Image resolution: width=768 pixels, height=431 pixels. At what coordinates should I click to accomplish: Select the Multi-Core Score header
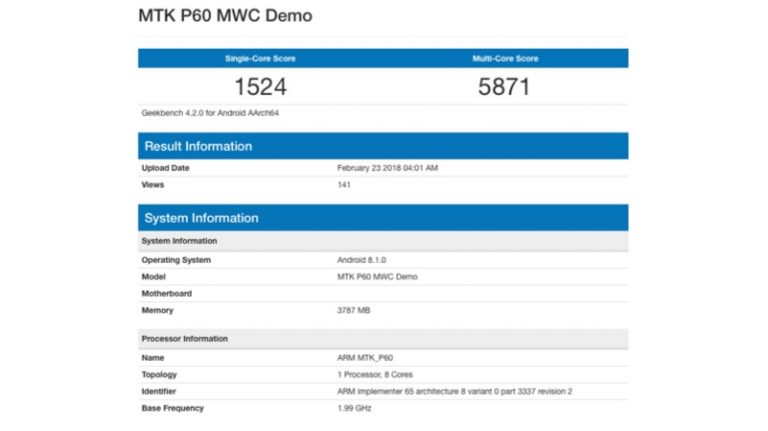505,59
